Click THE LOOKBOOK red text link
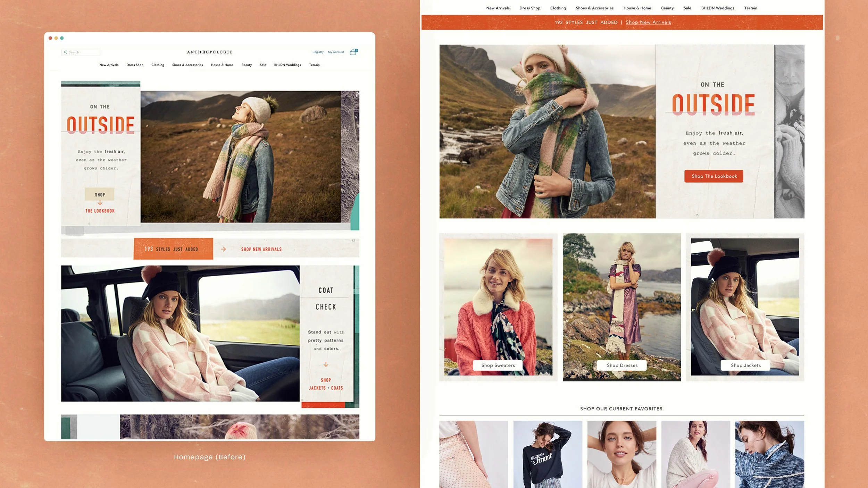Viewport: 868px width, 488px height. tap(100, 211)
